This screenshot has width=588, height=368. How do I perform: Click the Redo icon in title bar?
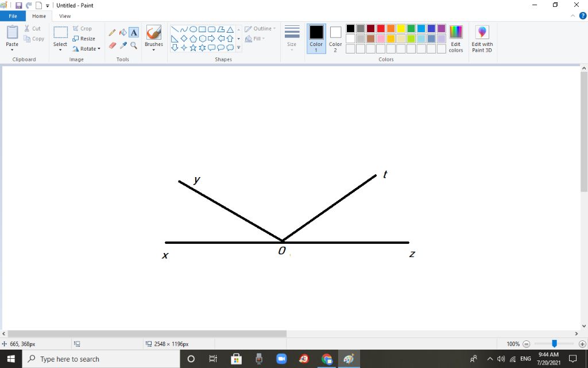[29, 5]
